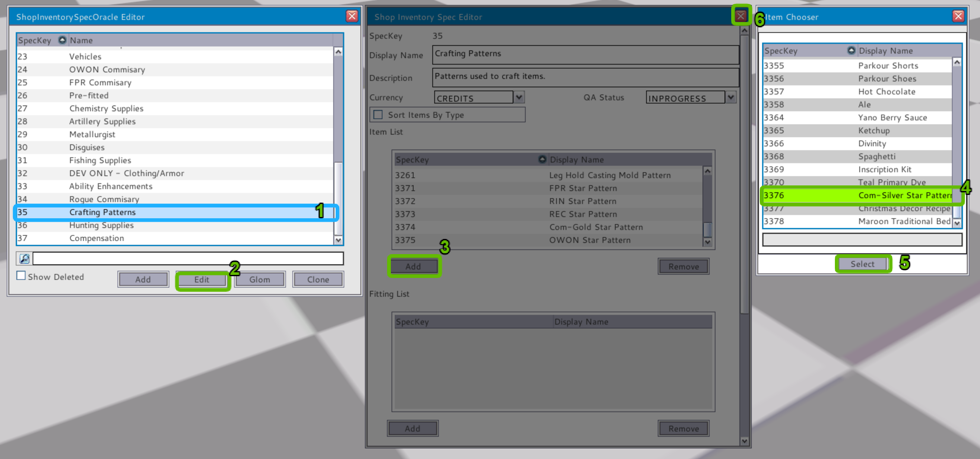The image size is (980, 459).
Task: Click Remove button under Fitting List
Action: [683, 428]
